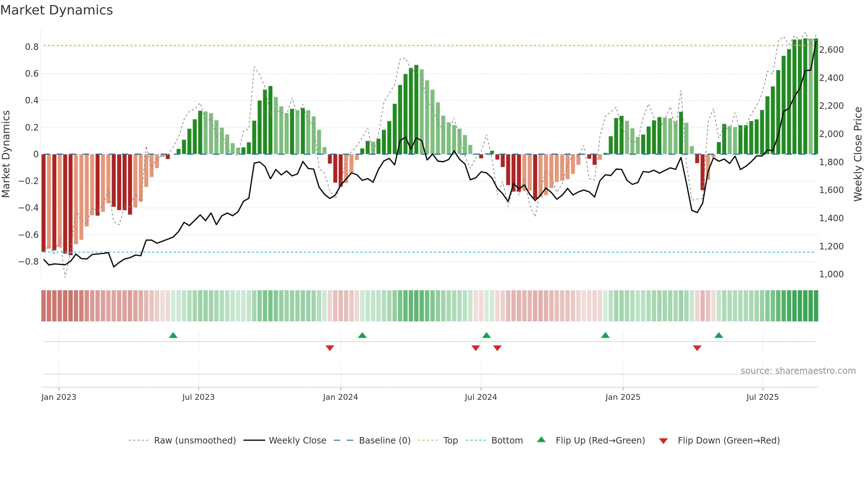868x488 pixels.
Task: Click the red Flip Down triangle just after Jul 2024
Action: pos(497,348)
